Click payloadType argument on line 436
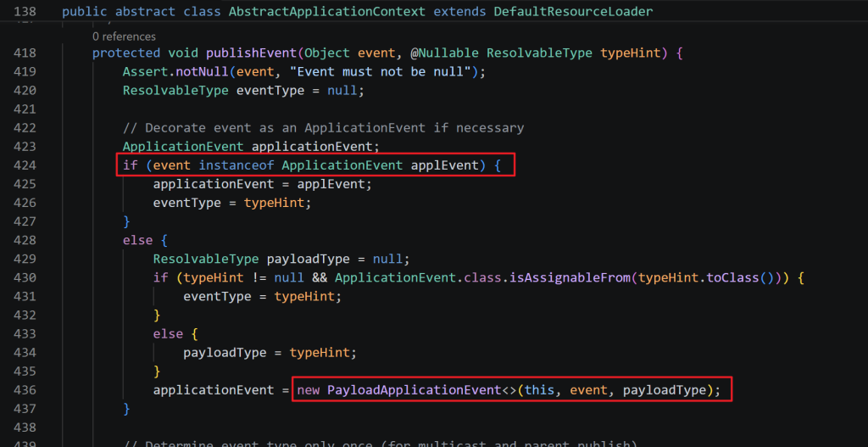868x447 pixels. (x=665, y=390)
